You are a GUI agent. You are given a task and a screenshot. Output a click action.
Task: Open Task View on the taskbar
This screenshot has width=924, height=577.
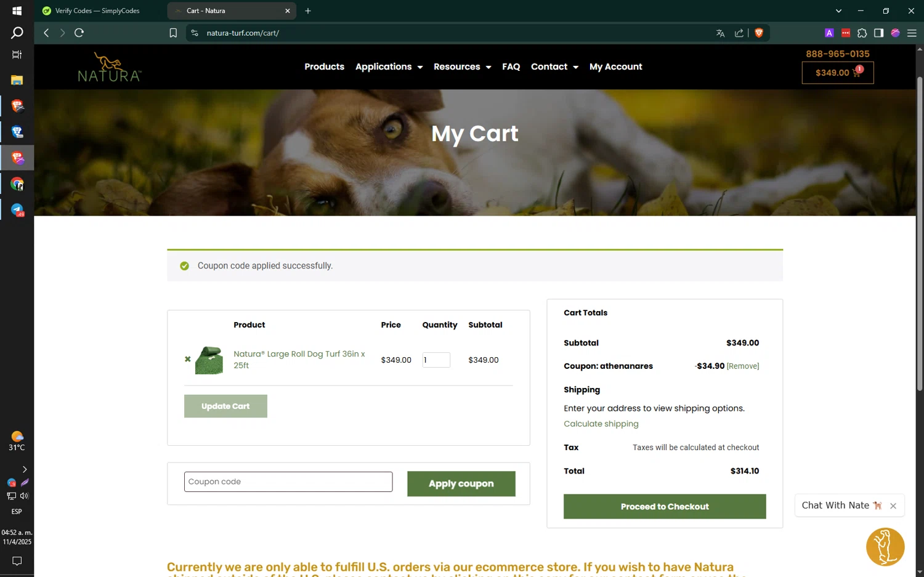click(17, 55)
